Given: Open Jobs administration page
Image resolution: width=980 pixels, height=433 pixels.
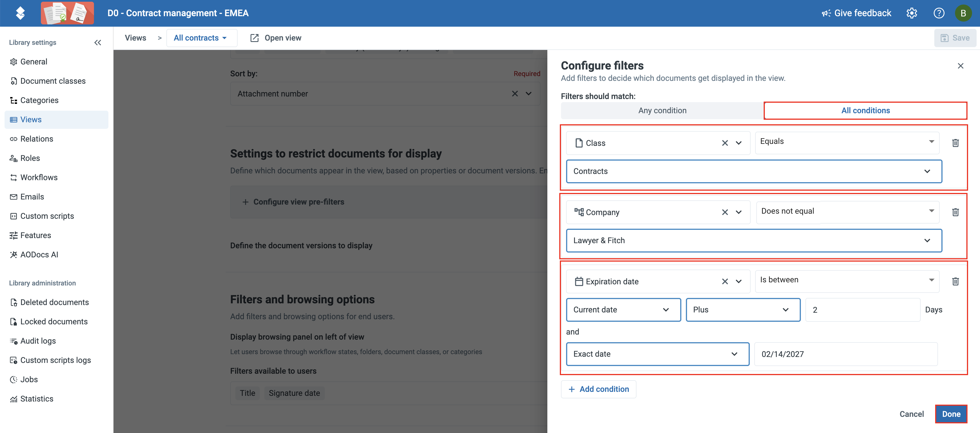Looking at the screenshot, I should click(56, 379).
